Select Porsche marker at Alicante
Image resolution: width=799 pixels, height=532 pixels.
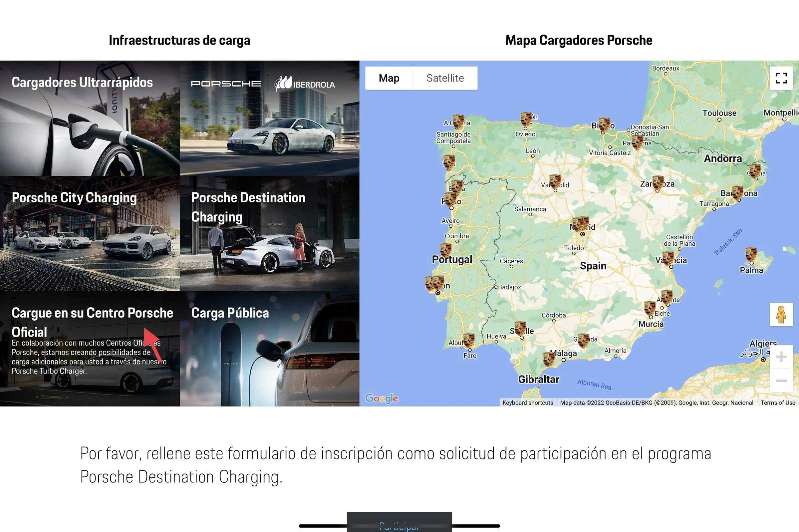[667, 298]
